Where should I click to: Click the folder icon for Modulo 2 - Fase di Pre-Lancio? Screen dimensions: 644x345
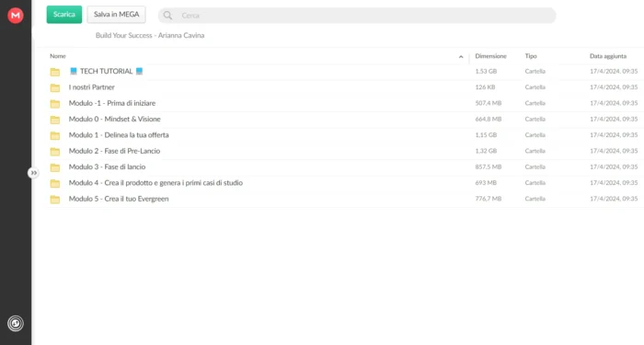coord(54,152)
